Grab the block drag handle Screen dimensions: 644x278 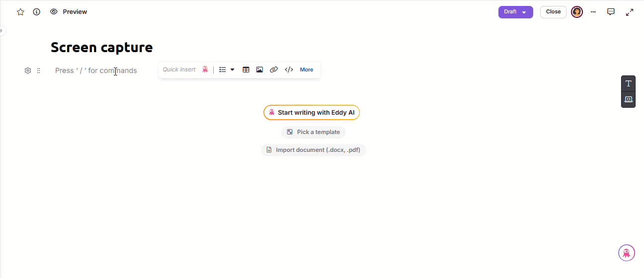(39, 70)
